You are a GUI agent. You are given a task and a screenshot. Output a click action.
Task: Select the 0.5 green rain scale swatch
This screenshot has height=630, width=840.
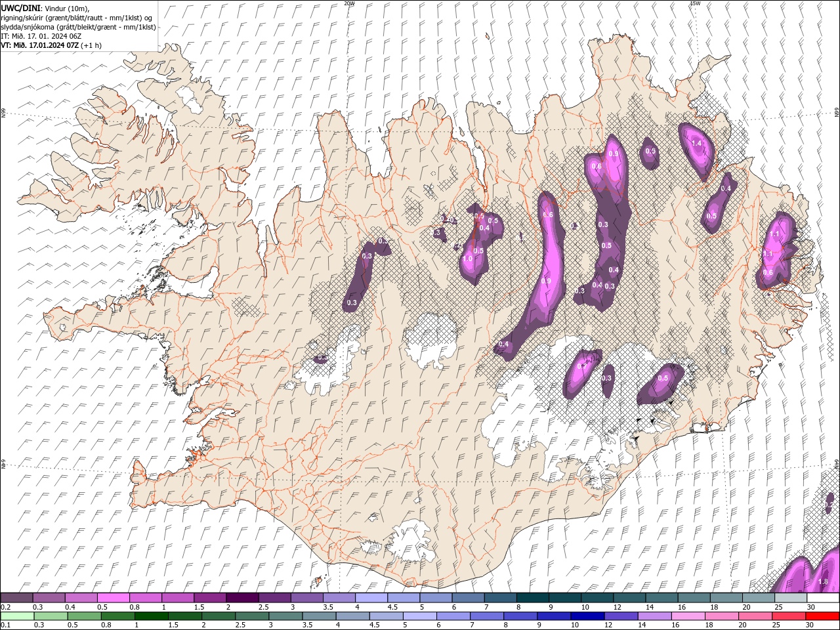click(84, 616)
